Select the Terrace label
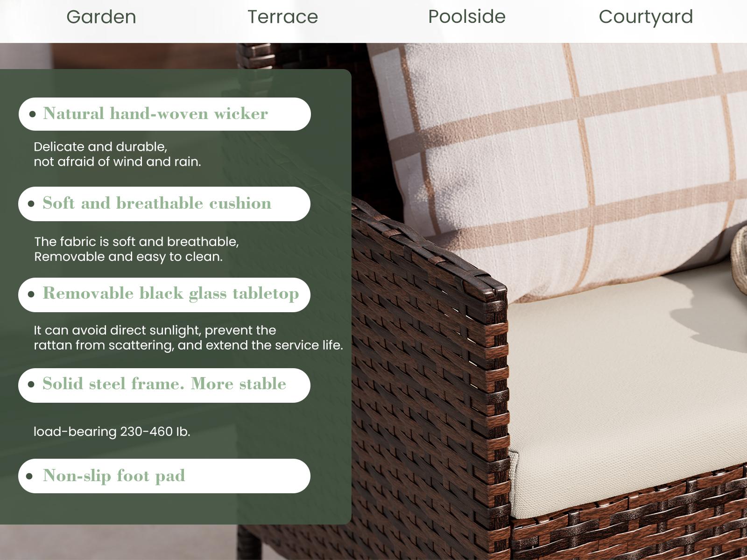The width and height of the screenshot is (747, 560). [x=282, y=17]
